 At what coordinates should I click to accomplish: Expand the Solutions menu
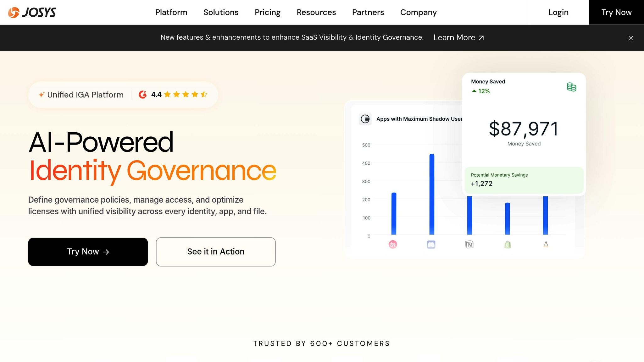pos(221,12)
